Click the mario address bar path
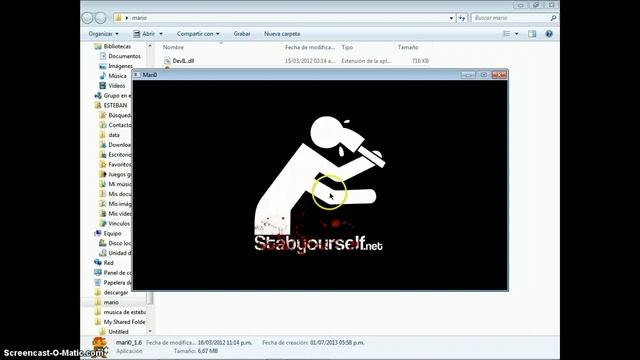The height and width of the screenshot is (360, 640). pyautogui.click(x=139, y=18)
